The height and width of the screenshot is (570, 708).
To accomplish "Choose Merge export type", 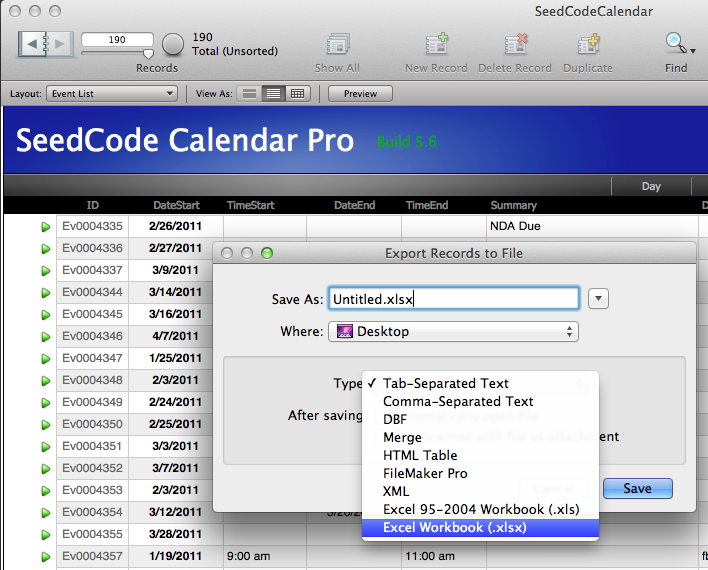I will click(x=480, y=438).
